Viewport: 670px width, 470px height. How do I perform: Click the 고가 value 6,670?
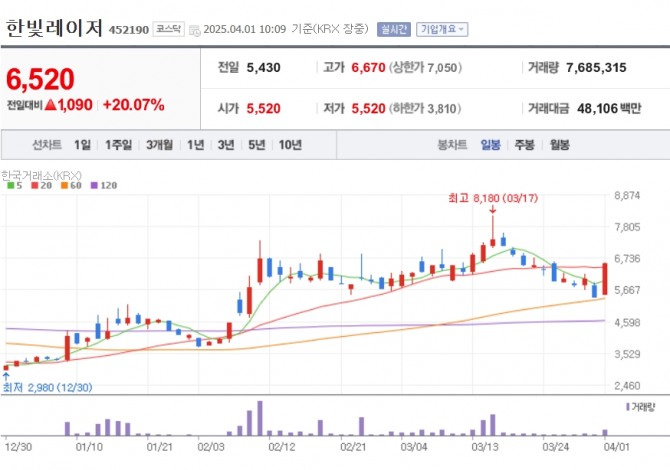tap(368, 68)
